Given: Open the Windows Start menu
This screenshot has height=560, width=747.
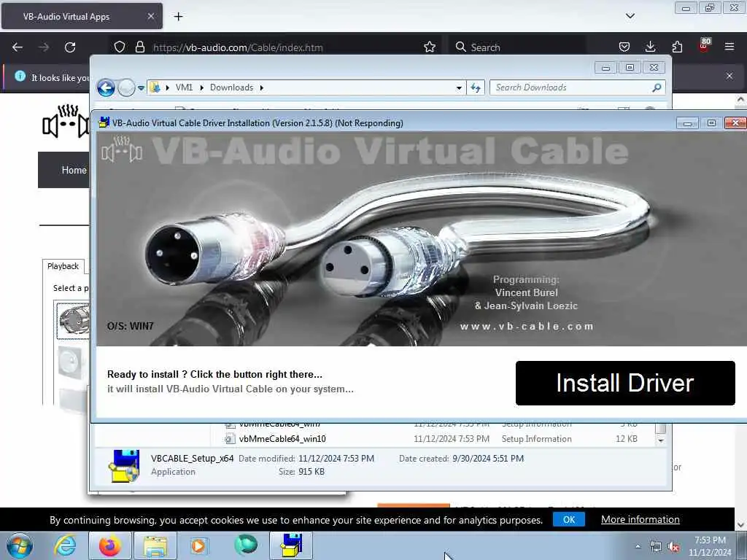Looking at the screenshot, I should pyautogui.click(x=20, y=545).
